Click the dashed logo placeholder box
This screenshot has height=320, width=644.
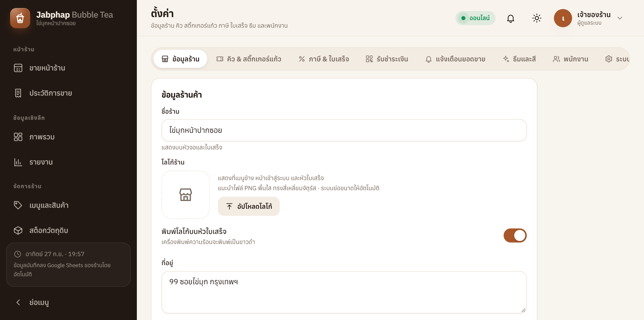186,195
